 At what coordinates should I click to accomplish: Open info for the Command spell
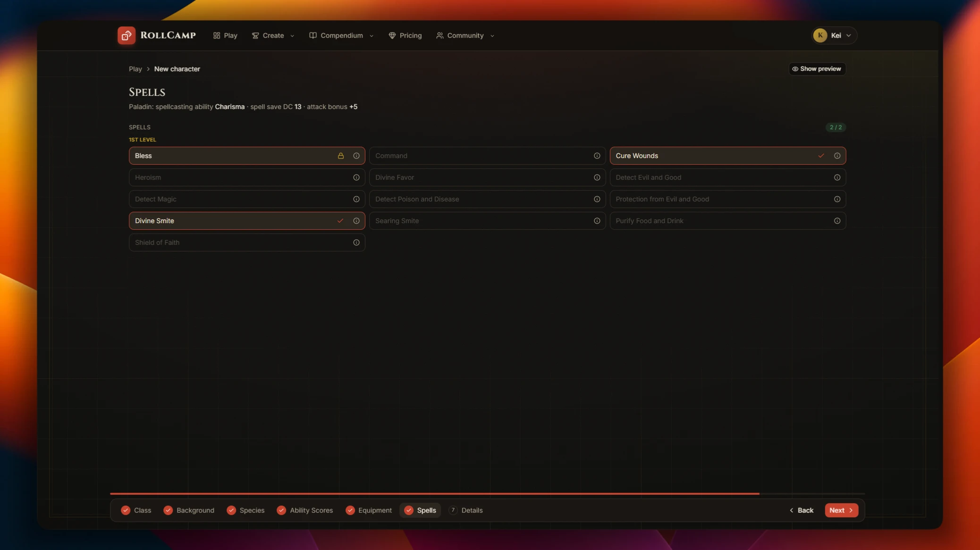point(597,156)
